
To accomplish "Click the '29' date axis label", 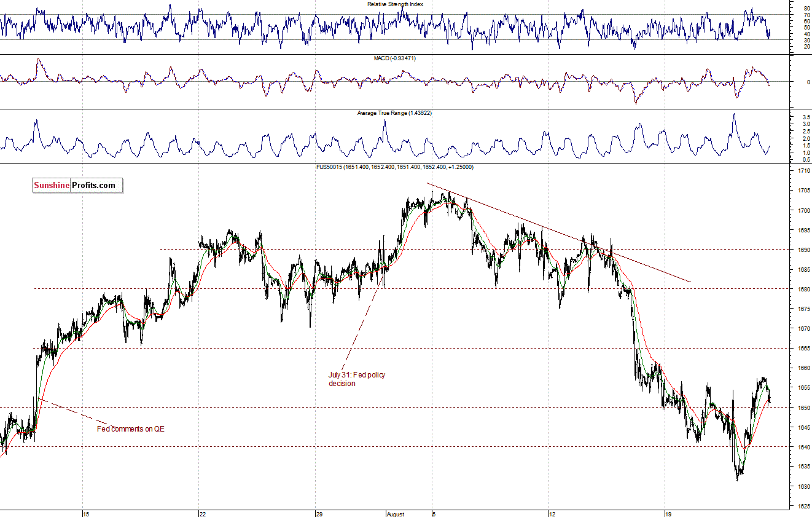I will [x=319, y=513].
